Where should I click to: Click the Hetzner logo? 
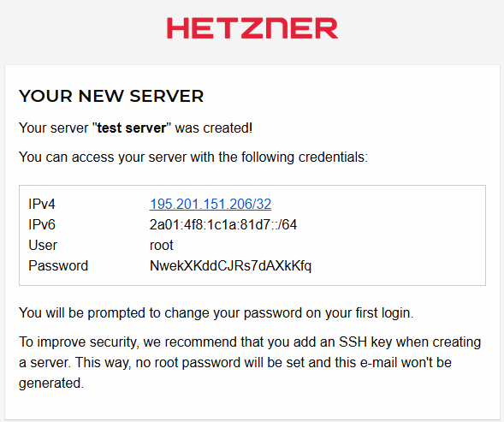coord(252,28)
